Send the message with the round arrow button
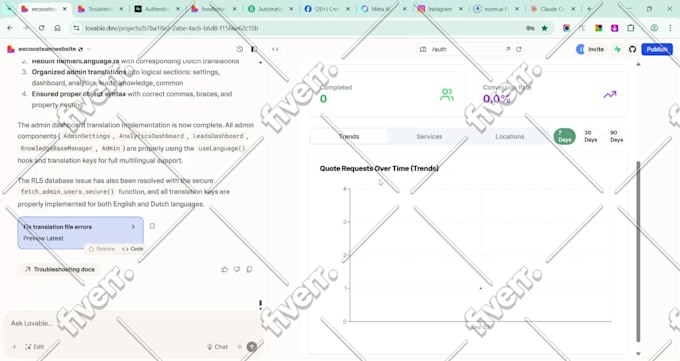The image size is (680, 361). click(252, 347)
